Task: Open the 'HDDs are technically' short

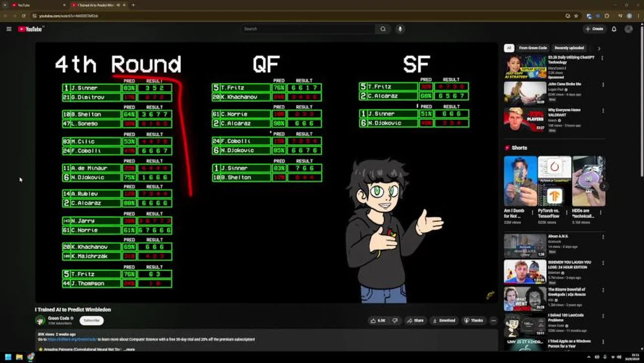Action: (x=589, y=181)
